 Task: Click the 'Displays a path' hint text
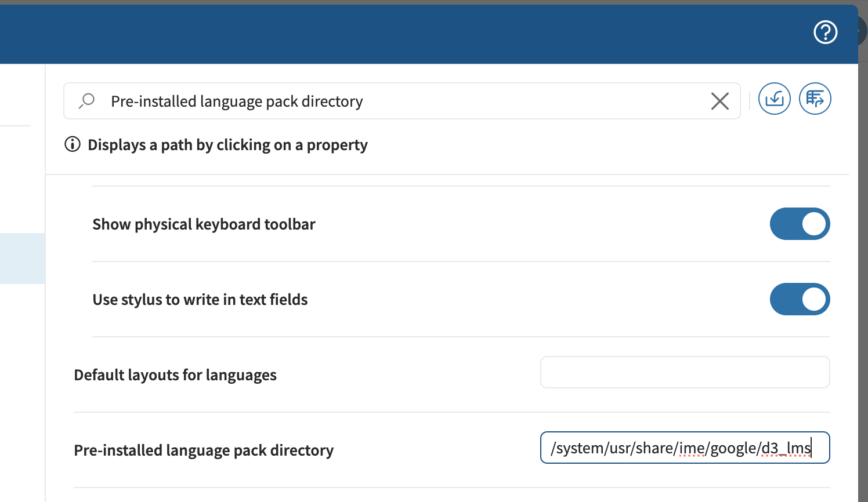pyautogui.click(x=227, y=145)
